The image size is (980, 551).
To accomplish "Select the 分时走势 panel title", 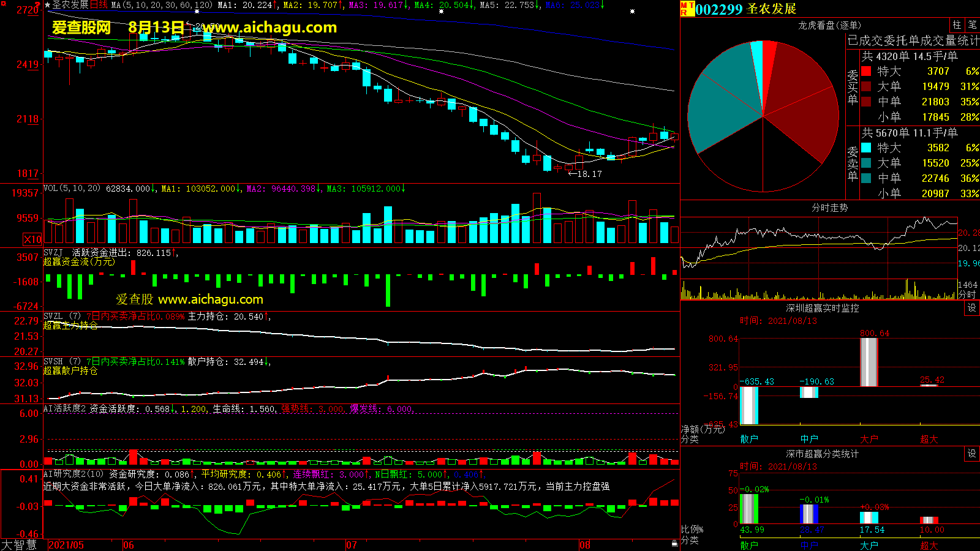I will tap(829, 208).
